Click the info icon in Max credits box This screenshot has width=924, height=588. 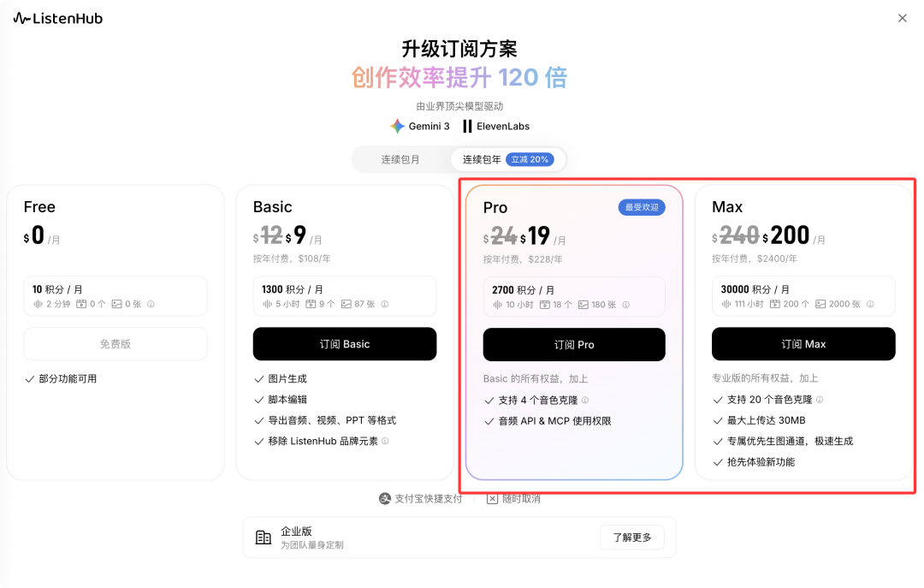tap(870, 304)
